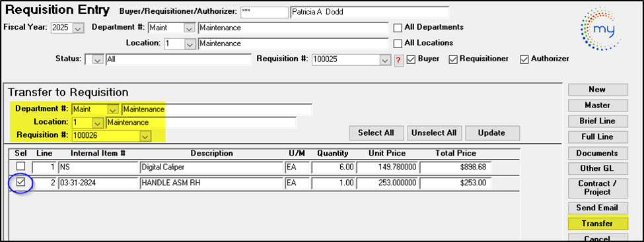Select the Digital Caliper line checkbox
The height and width of the screenshot is (242, 644).
(x=20, y=166)
